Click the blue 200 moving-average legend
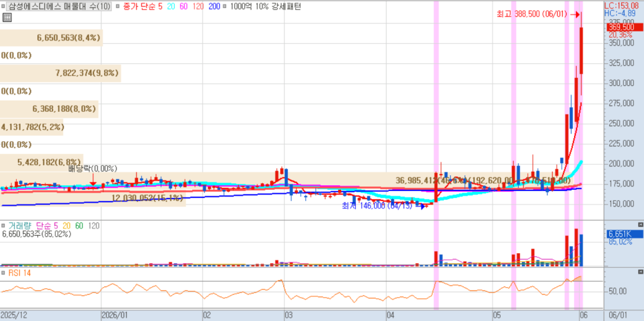The image size is (644, 321). tap(213, 6)
